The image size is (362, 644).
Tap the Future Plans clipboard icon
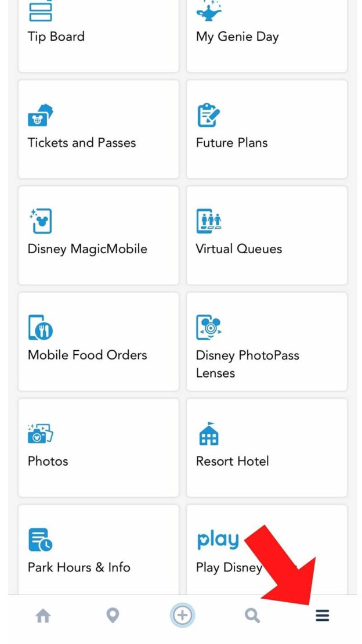[x=208, y=114]
